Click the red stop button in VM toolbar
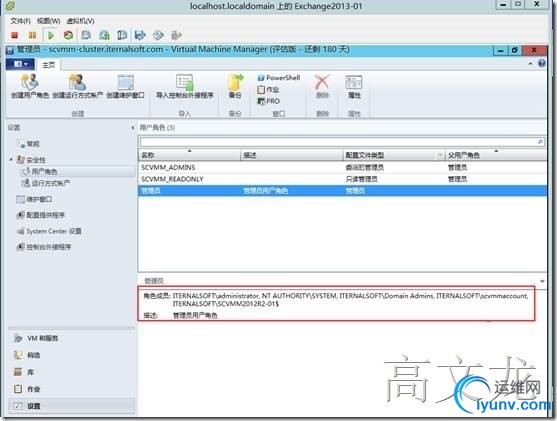Image resolution: width=557 pixels, height=421 pixels. point(14,35)
